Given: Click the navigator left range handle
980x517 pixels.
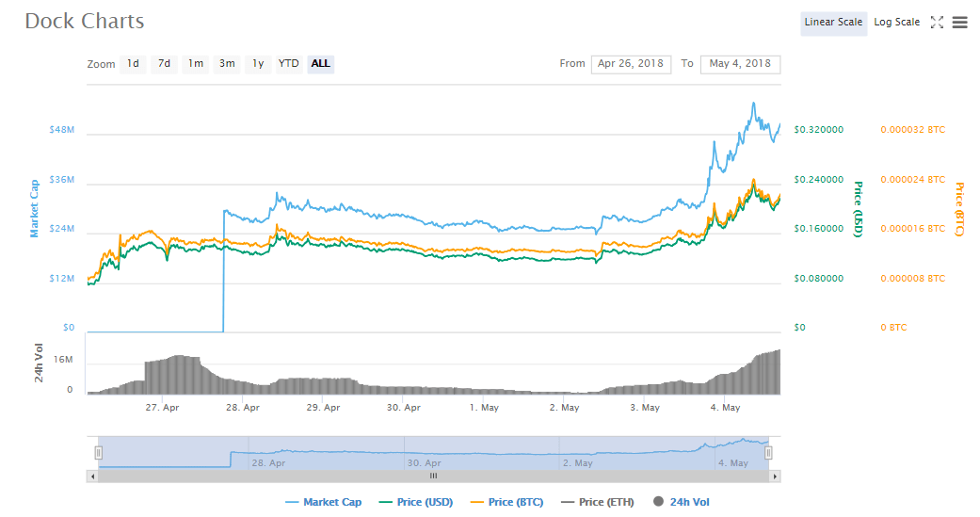Looking at the screenshot, I should [x=98, y=453].
